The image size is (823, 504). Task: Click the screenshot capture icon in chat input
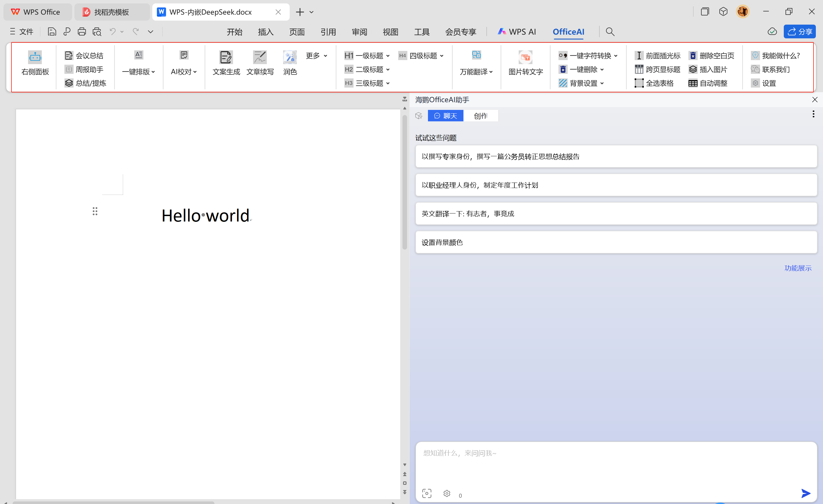point(427,493)
